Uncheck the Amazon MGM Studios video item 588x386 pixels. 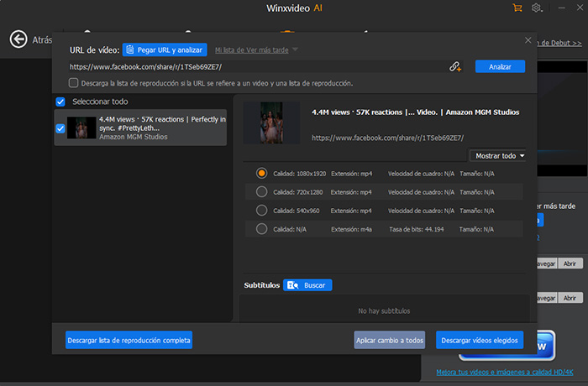60,128
